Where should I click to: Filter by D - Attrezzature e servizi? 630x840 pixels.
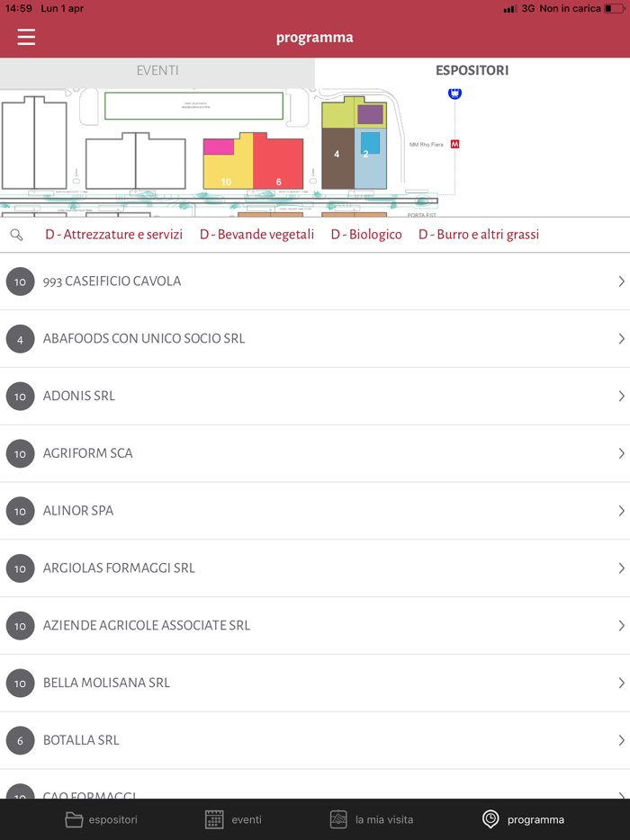(113, 235)
